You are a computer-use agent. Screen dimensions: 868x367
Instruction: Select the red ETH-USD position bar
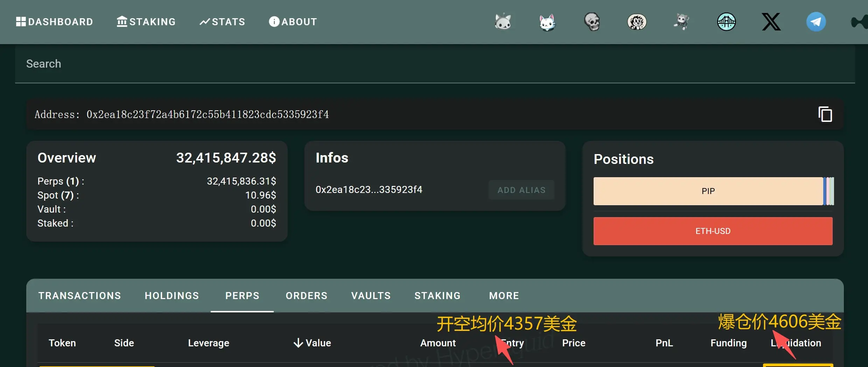pyautogui.click(x=713, y=231)
